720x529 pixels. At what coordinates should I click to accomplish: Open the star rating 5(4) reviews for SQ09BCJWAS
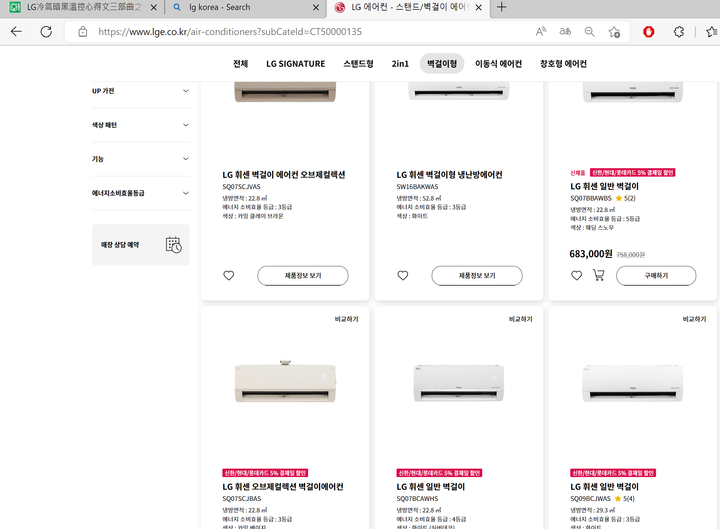tap(625, 499)
